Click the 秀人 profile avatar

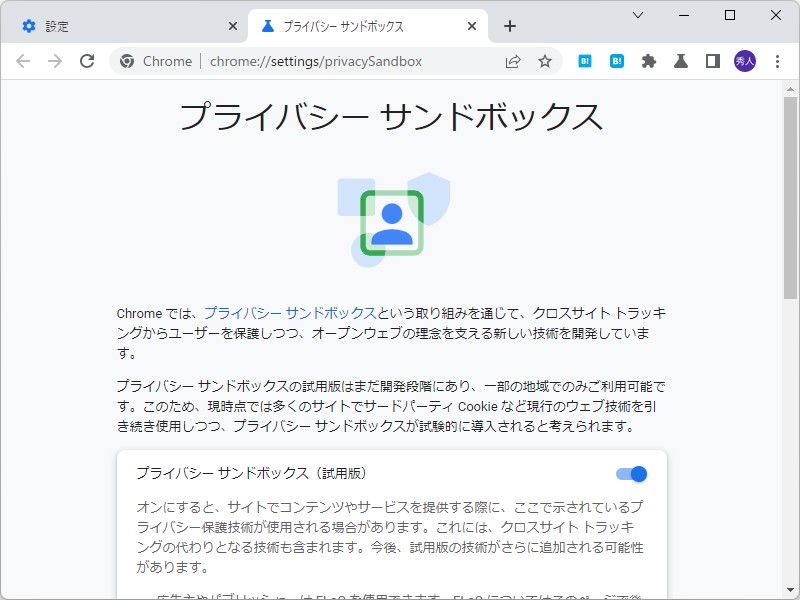(x=745, y=61)
